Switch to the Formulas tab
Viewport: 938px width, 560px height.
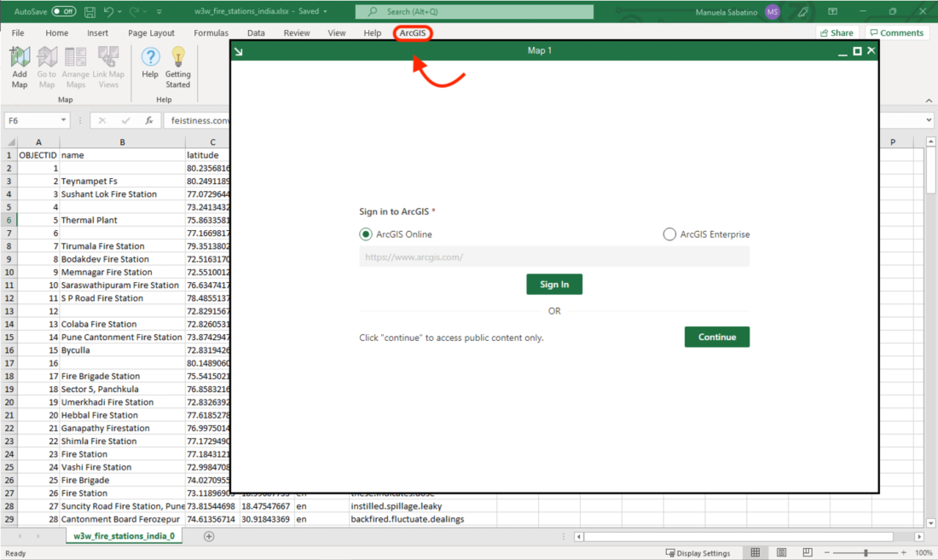(211, 33)
